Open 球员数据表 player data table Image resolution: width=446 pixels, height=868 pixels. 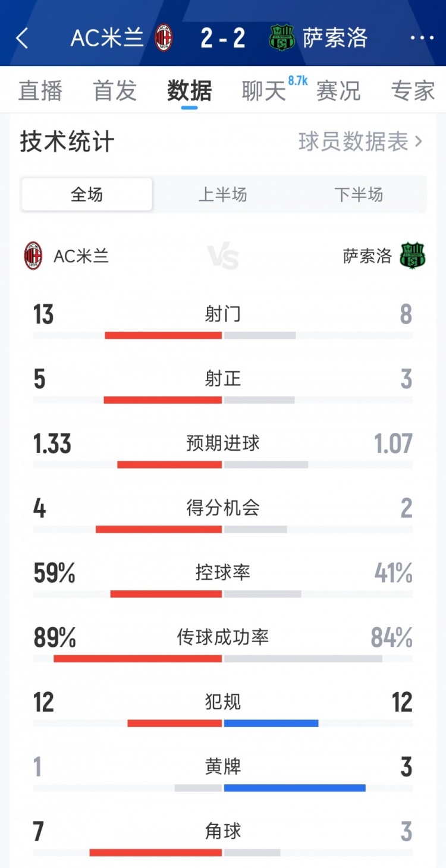pyautogui.click(x=360, y=142)
